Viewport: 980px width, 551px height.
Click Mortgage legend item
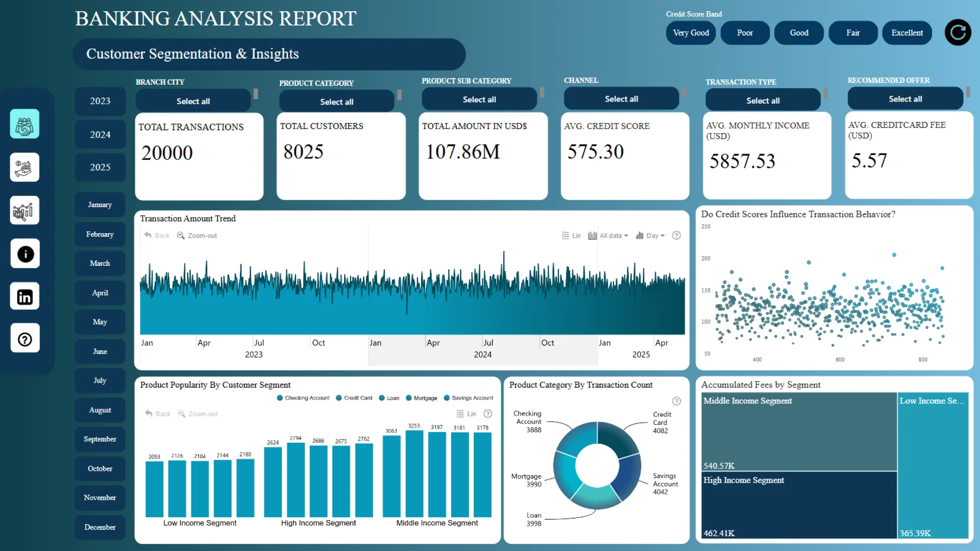[x=422, y=398]
